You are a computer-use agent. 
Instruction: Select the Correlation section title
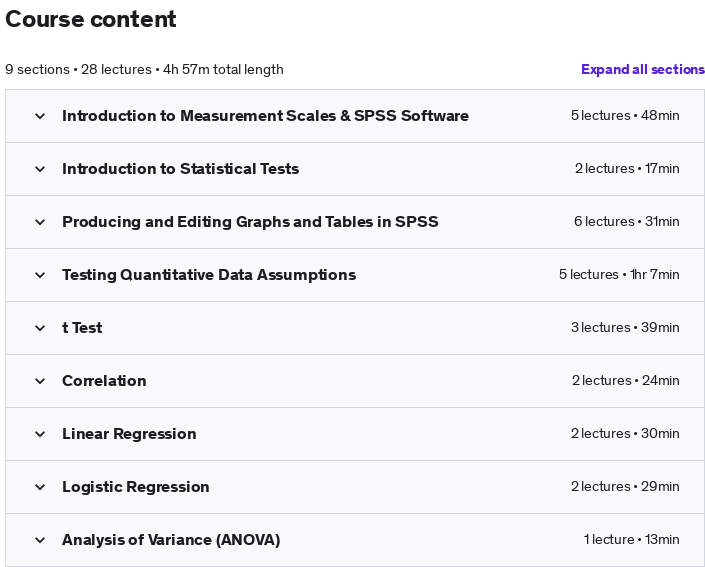click(x=104, y=381)
